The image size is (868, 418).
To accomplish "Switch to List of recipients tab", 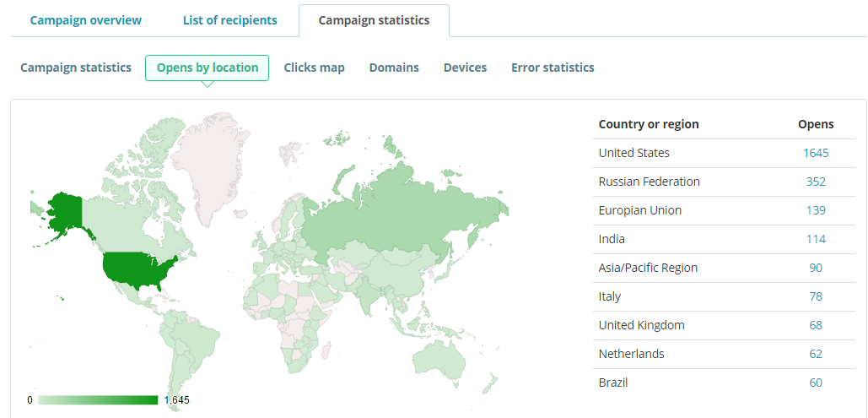I will click(x=229, y=20).
